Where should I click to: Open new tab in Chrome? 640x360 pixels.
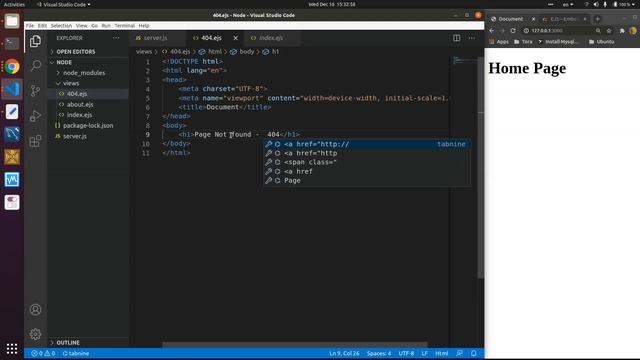tap(597, 19)
